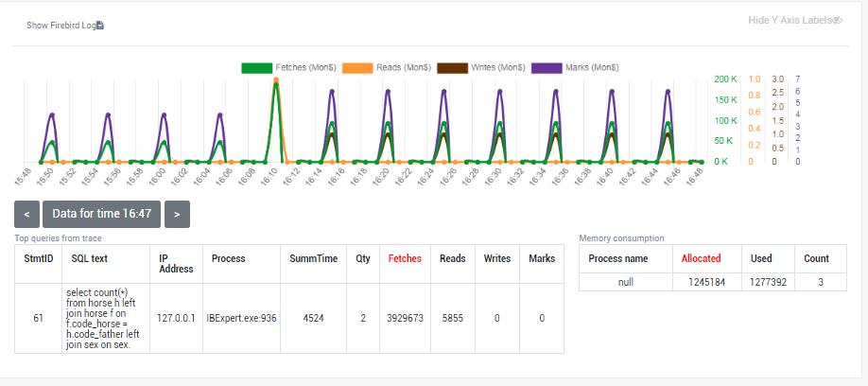Toggle Hide Y Axis Labels
Screen dimensions: 868x386
click(795, 20)
